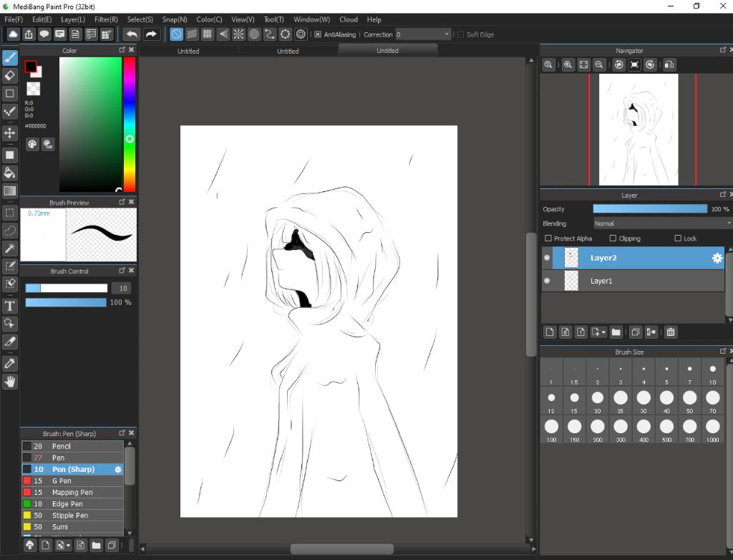
Task: Open the Blending mode dropdown
Action: 662,223
